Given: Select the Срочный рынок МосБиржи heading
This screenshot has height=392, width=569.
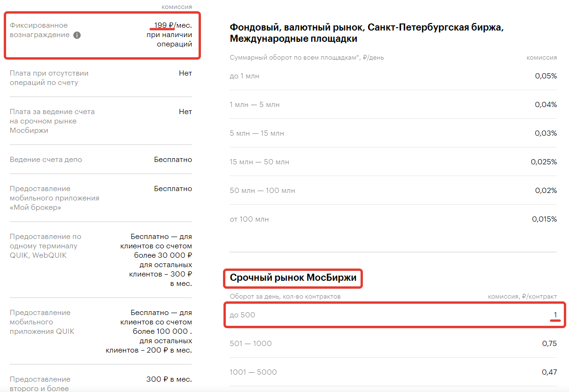Looking at the screenshot, I should 293,278.
